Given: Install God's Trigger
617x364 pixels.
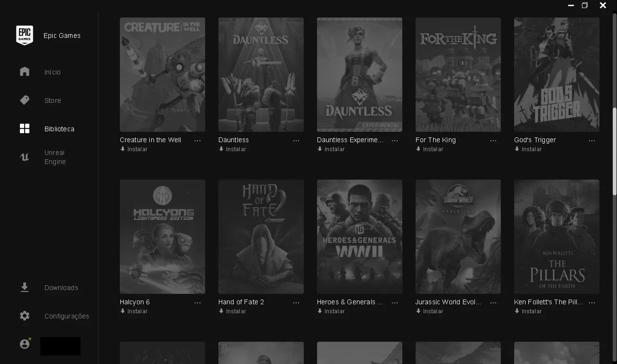Looking at the screenshot, I should 528,149.
